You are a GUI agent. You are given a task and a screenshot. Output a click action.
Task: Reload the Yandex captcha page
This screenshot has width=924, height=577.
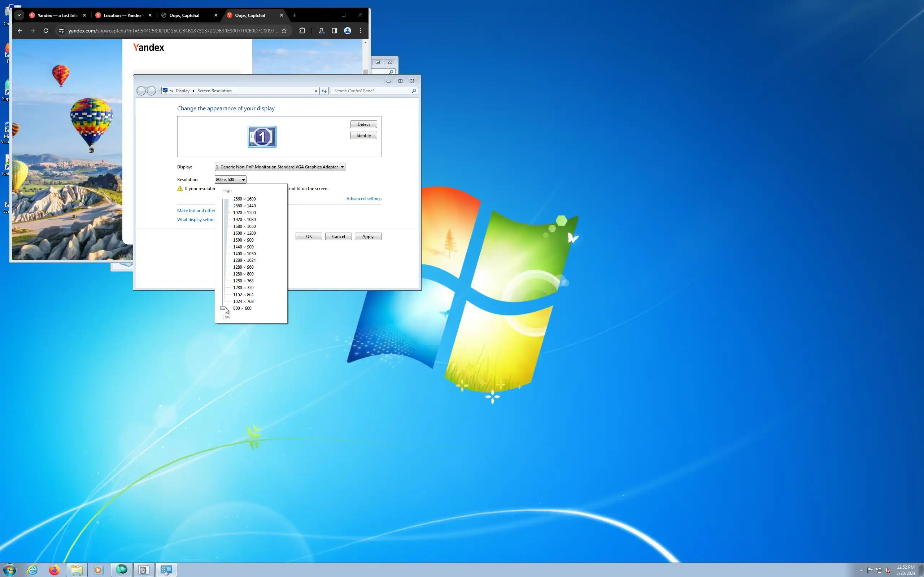[x=46, y=31]
